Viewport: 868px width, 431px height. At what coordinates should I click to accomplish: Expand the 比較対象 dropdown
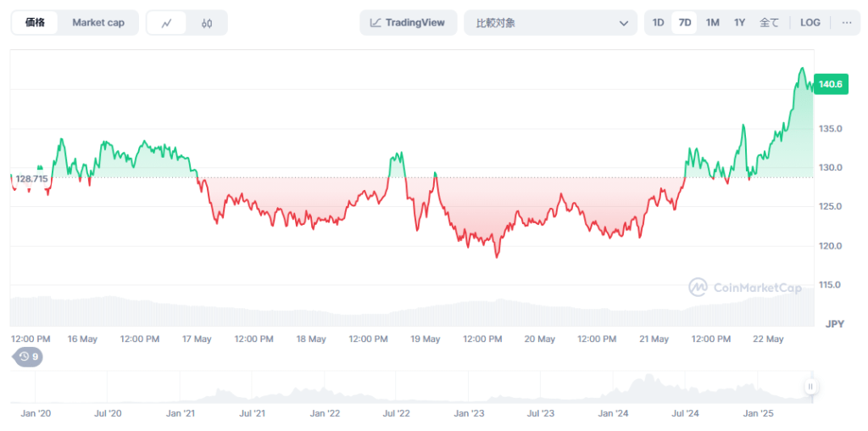pos(550,23)
